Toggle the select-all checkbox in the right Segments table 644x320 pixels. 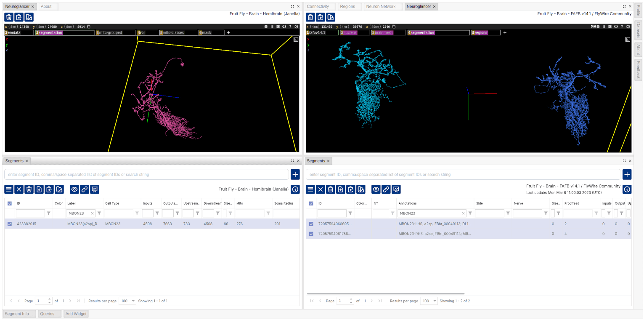[311, 203]
